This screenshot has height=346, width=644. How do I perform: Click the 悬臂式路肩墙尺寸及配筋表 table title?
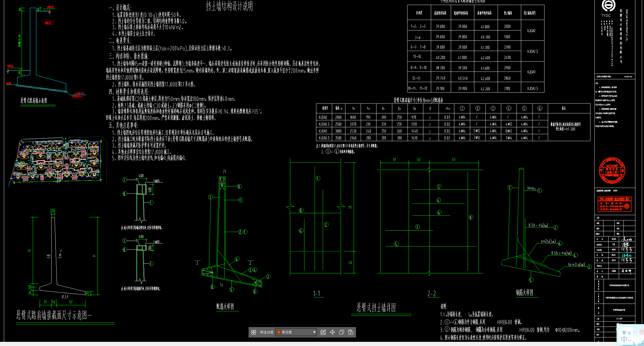coord(419,100)
